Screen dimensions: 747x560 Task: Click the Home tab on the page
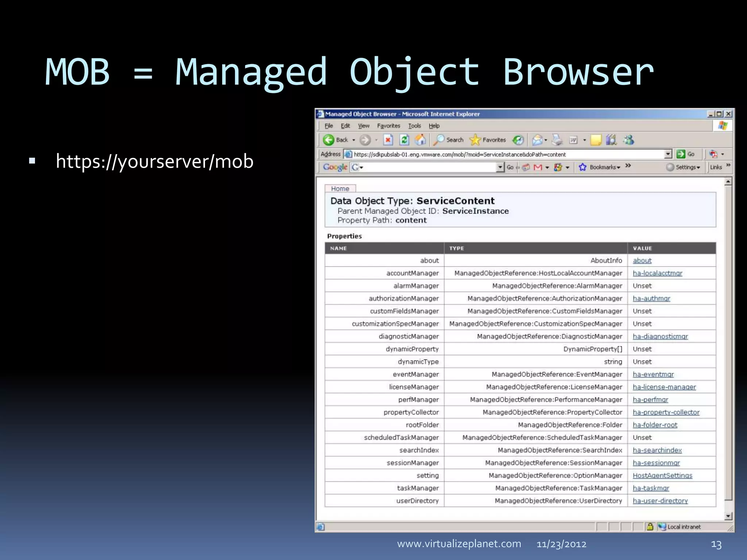pyautogui.click(x=340, y=188)
